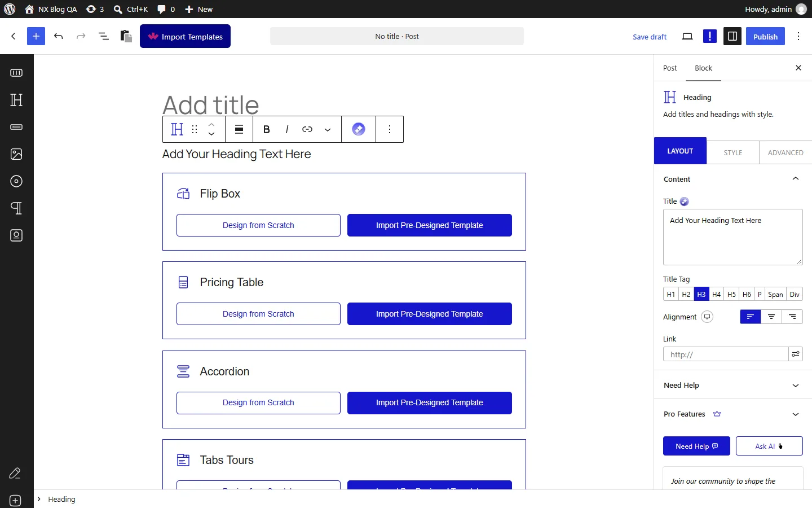Import Pre-Designed Template for Pricing Table
The height and width of the screenshot is (508, 812).
[x=430, y=314]
